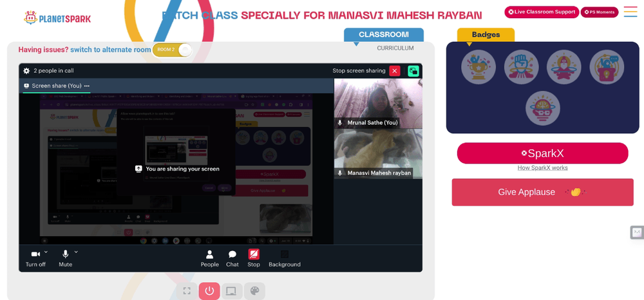Viewport: 644px width, 300px height.
Task: Click Screen share (You) tab label
Action: [57, 86]
